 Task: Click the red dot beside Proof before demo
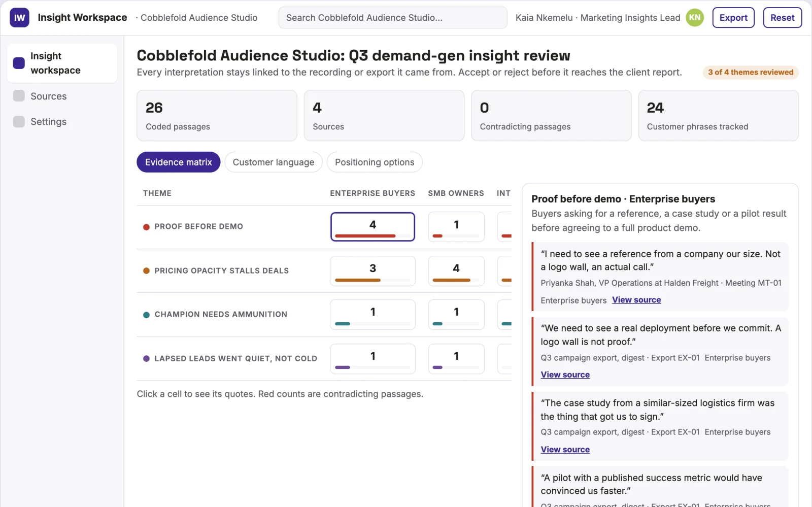pos(146,227)
